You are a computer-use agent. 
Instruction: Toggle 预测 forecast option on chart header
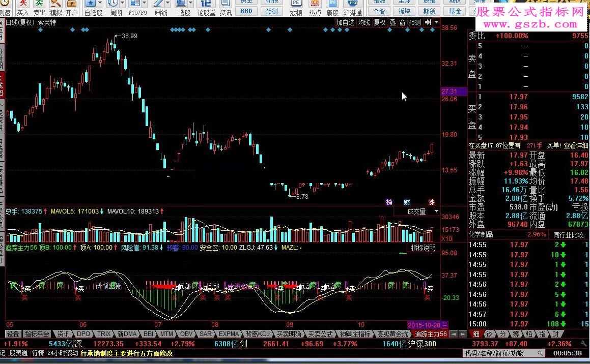tap(415, 22)
